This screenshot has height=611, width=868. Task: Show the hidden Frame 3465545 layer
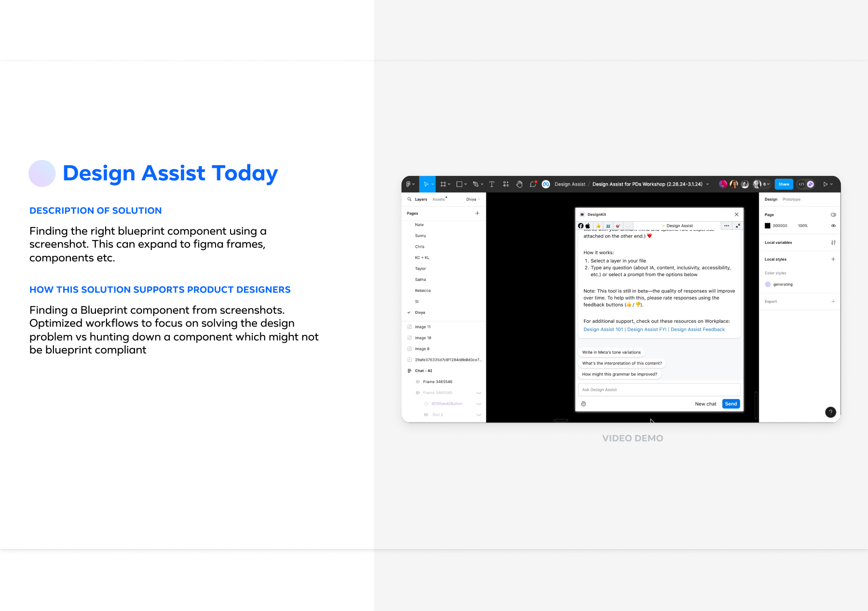tap(479, 393)
